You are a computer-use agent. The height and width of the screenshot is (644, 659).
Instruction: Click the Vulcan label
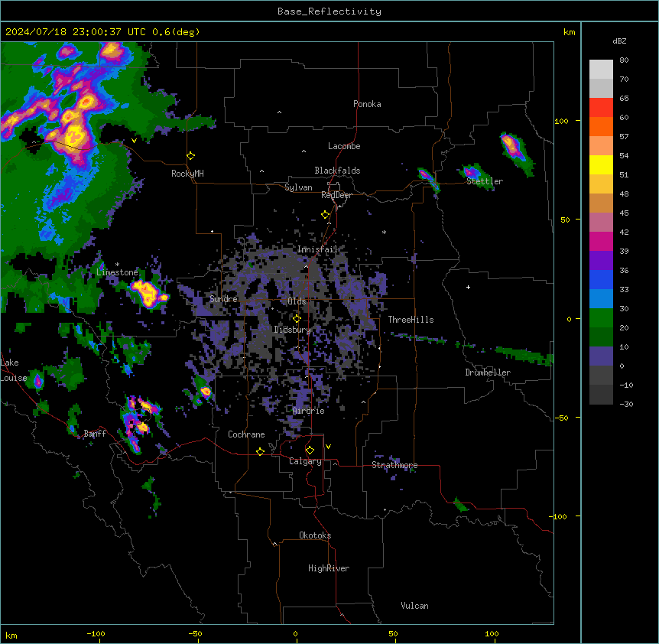415,606
